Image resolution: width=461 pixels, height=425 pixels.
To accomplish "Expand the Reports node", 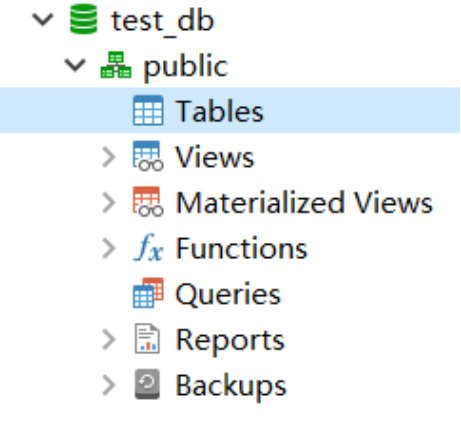I will point(109,340).
